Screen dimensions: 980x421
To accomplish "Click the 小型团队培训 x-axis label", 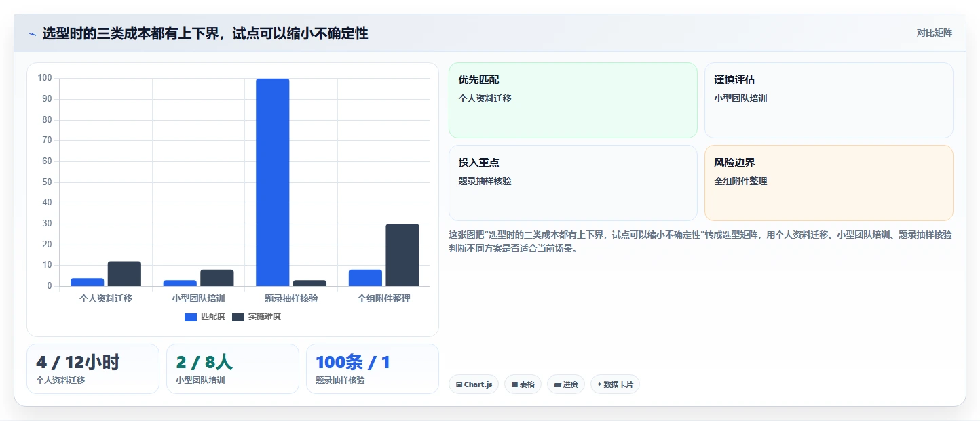I will click(x=198, y=298).
